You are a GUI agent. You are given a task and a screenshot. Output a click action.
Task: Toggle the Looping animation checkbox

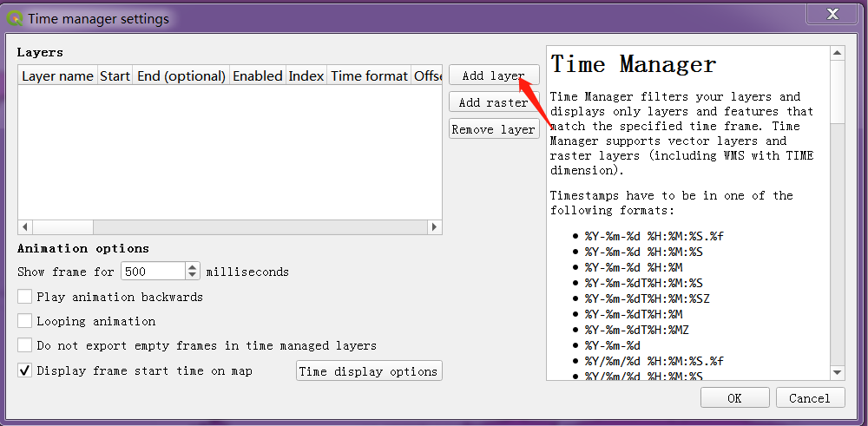(x=25, y=321)
